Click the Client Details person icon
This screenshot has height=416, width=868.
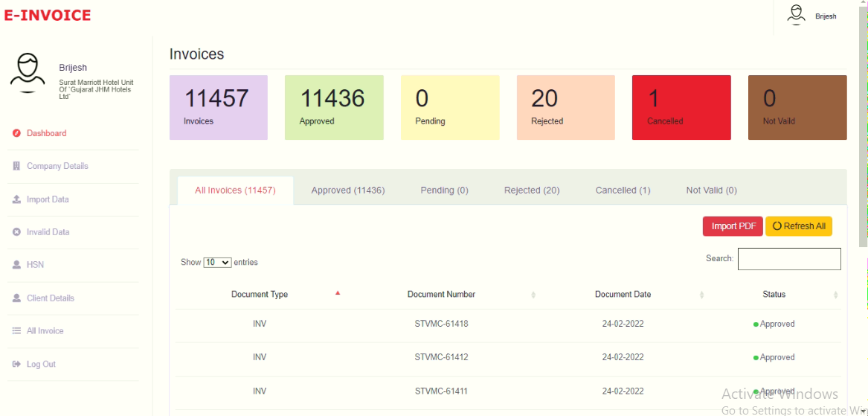coord(16,298)
